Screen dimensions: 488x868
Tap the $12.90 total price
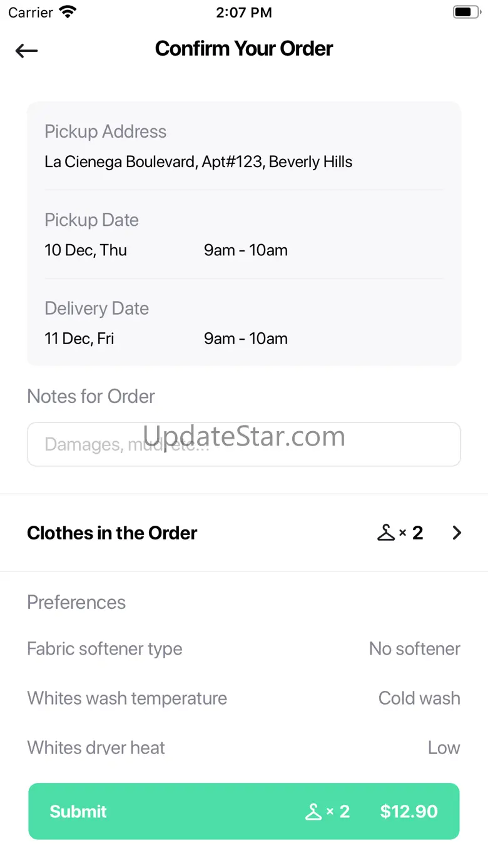pyautogui.click(x=409, y=812)
